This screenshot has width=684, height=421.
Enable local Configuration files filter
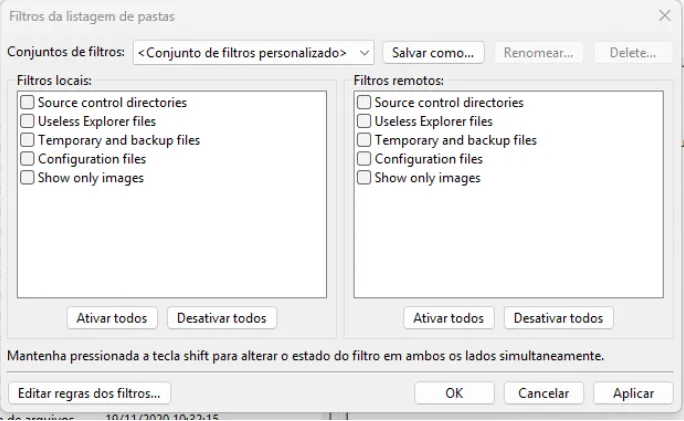(x=27, y=159)
